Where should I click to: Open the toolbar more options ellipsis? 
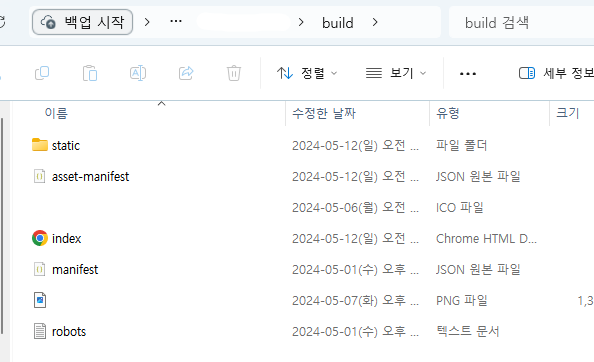[468, 73]
